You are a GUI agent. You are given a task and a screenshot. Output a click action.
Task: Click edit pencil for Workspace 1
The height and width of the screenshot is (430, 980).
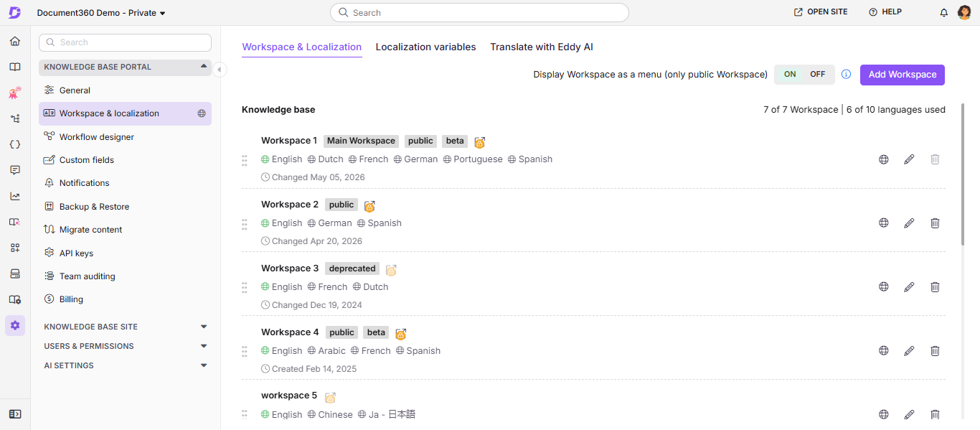pos(909,159)
